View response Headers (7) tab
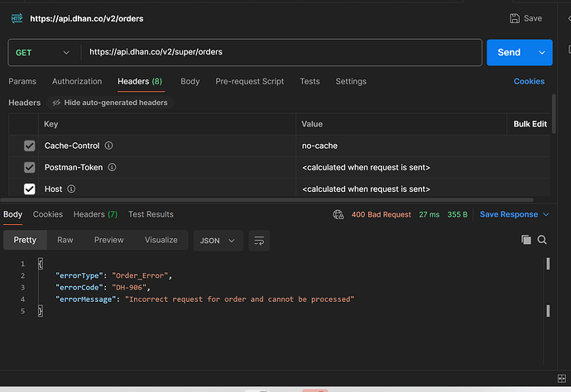571x392 pixels. click(x=95, y=214)
